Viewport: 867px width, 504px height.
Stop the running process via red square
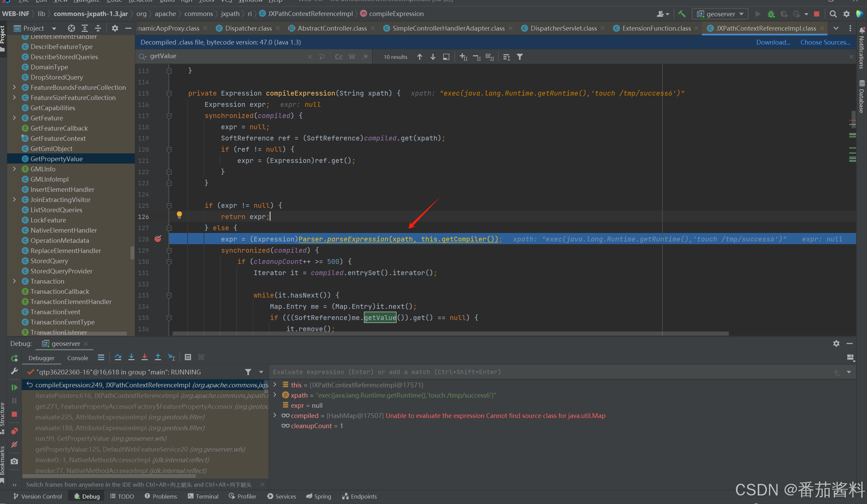[x=816, y=14]
